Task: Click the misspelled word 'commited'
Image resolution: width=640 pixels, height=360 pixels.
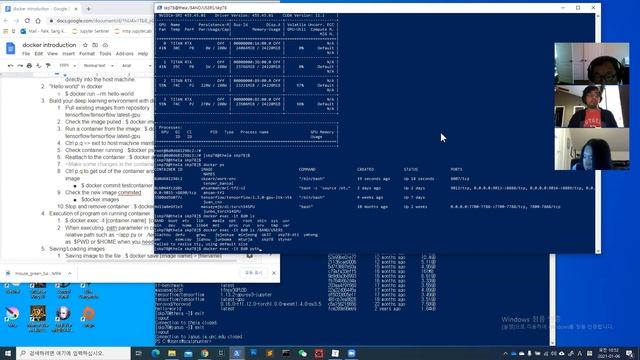Action: (x=129, y=192)
